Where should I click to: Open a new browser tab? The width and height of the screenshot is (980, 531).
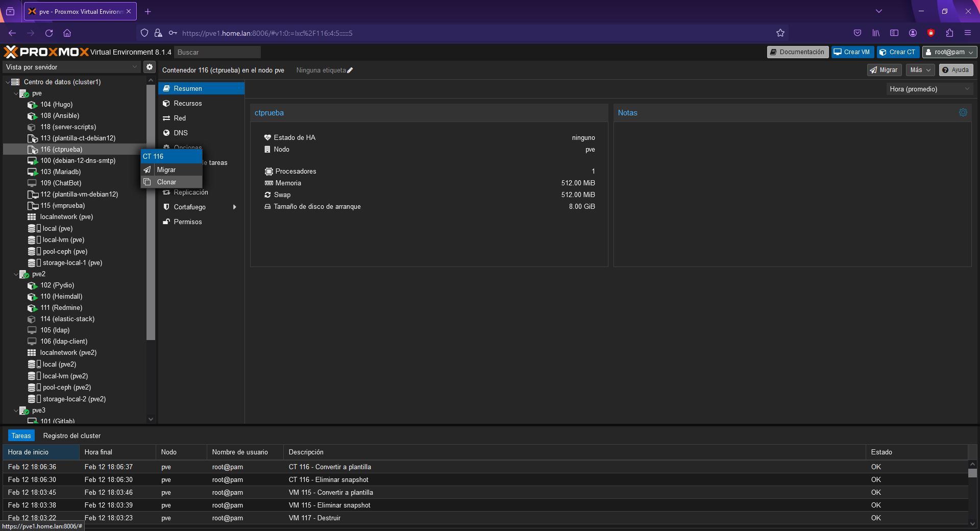click(x=148, y=11)
